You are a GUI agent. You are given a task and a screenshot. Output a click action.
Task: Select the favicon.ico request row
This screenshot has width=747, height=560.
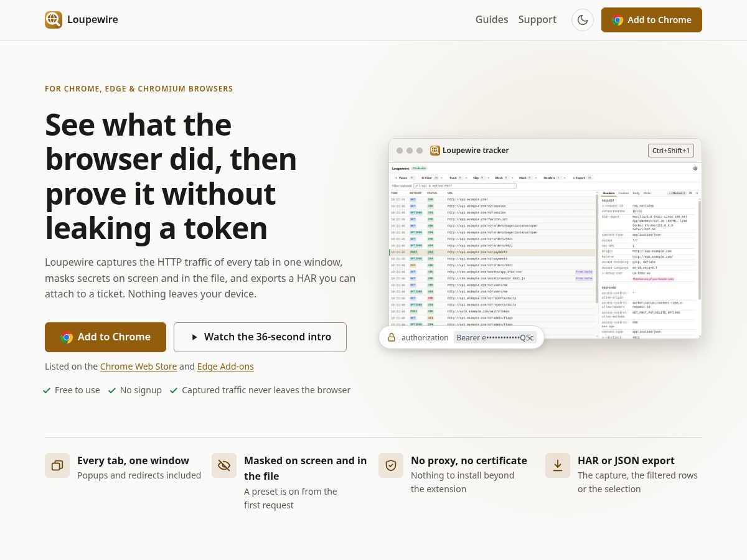493,219
